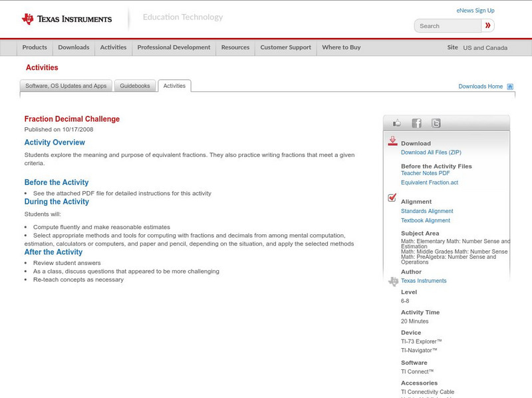The width and height of the screenshot is (532, 398).
Task: Change site region US and Canada
Action: tap(485, 48)
